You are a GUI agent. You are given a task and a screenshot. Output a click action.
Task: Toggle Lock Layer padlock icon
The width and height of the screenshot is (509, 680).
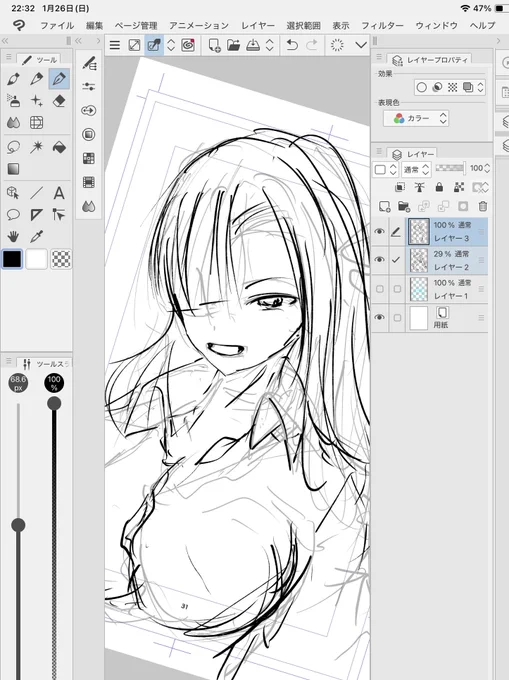439,187
